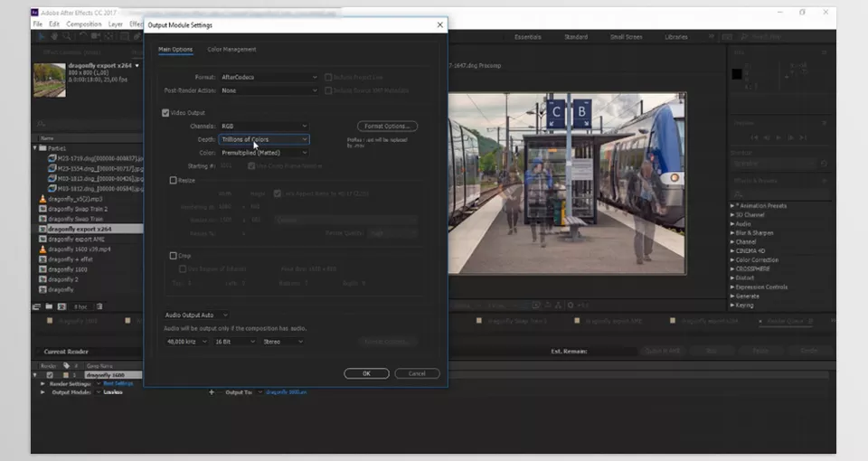This screenshot has height=461, width=868.
Task: Toggle render checkbox for dragonfly 1600 queue item
Action: point(50,375)
